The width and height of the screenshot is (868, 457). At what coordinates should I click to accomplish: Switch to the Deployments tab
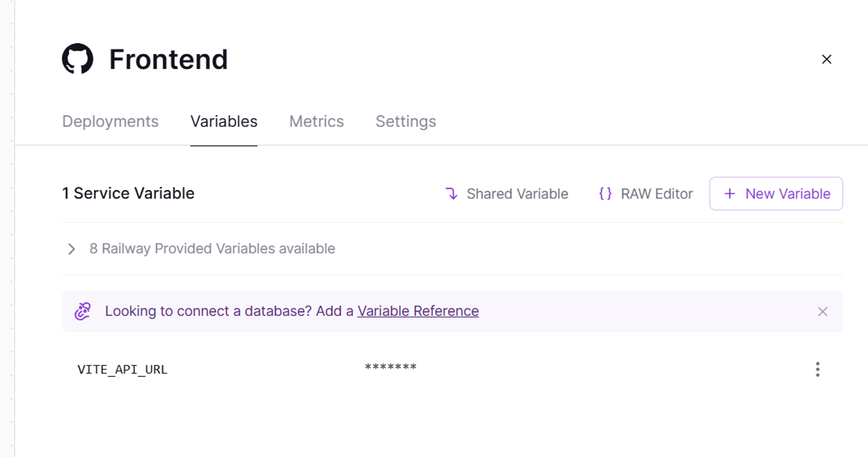pos(110,122)
